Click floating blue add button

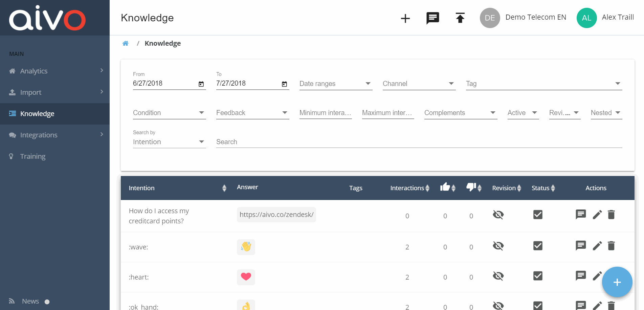click(x=617, y=282)
